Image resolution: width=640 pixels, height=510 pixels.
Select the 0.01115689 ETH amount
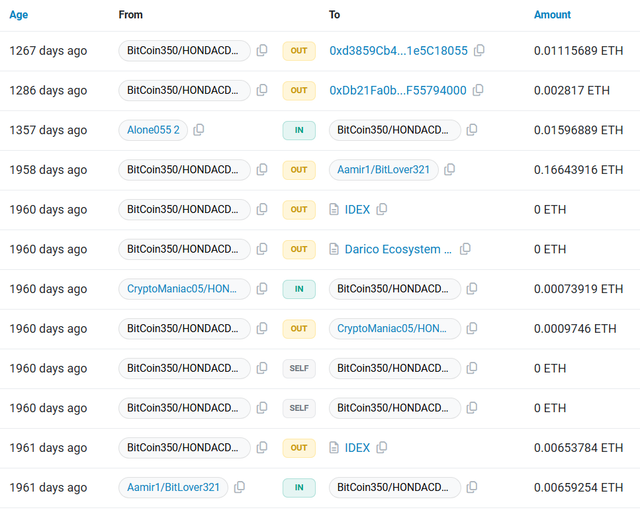(x=578, y=51)
